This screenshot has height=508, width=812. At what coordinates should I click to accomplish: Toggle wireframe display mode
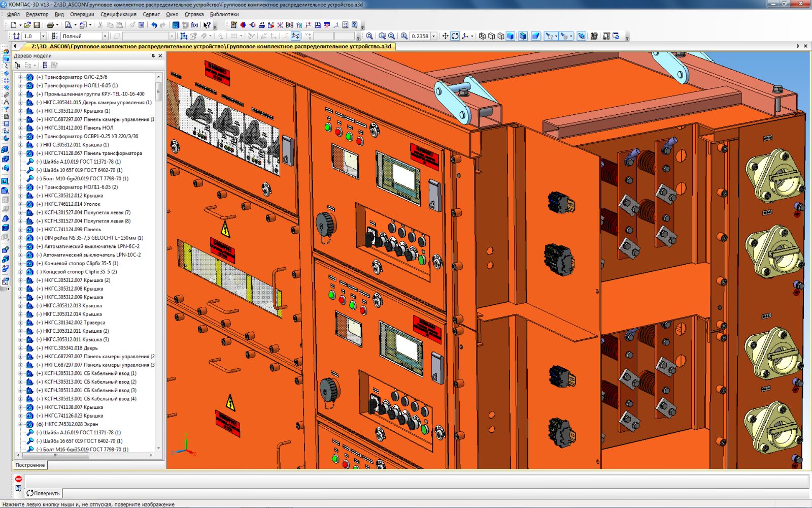(482, 36)
